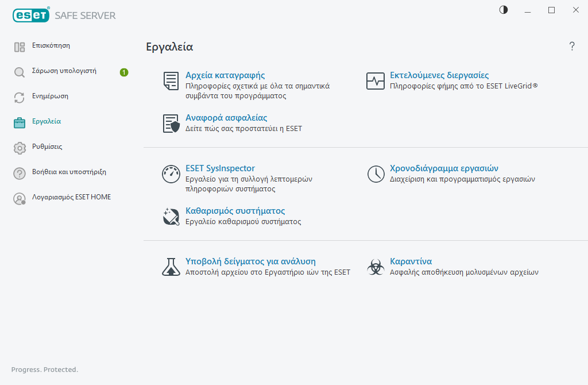Click the Εκτελούμενες διεργασίες monitor icon

pos(376,81)
